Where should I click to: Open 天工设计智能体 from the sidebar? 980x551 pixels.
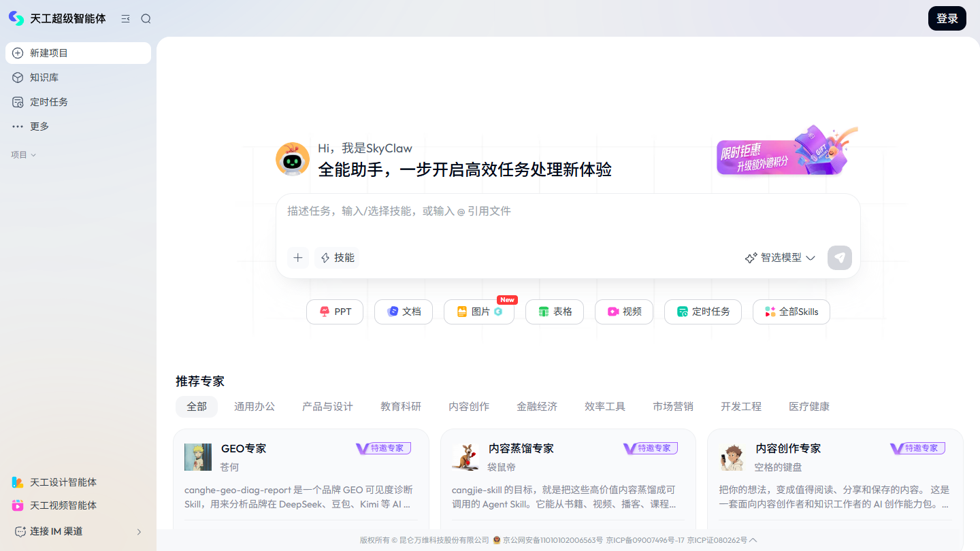(78, 482)
